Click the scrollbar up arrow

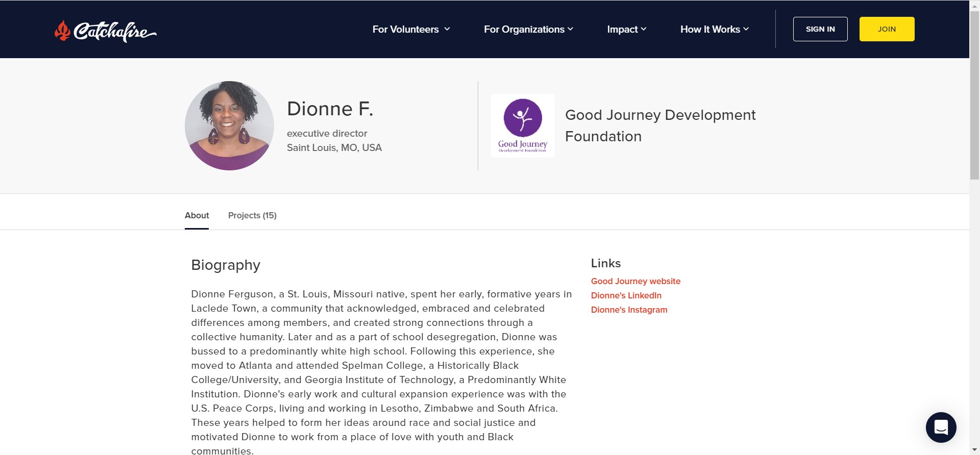click(x=974, y=5)
